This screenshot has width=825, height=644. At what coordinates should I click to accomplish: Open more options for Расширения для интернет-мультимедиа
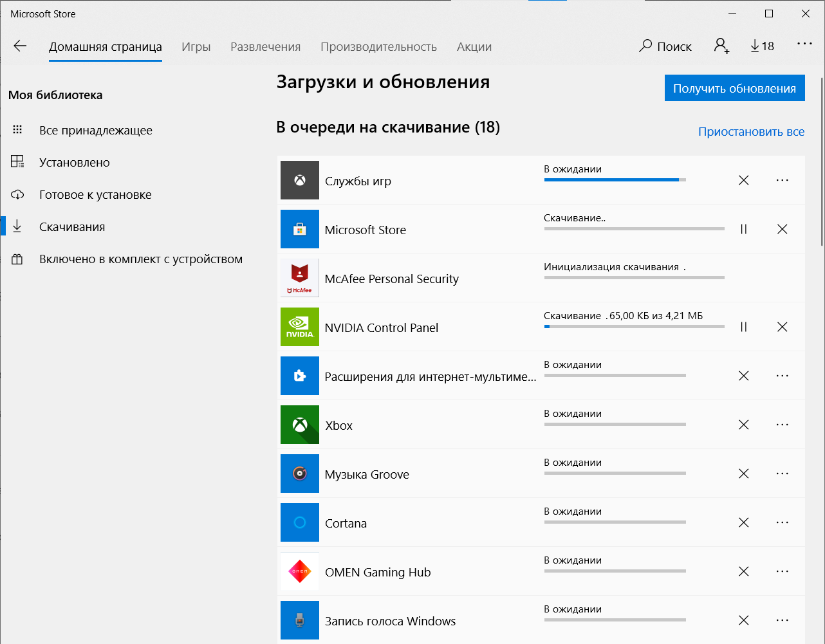point(783,376)
